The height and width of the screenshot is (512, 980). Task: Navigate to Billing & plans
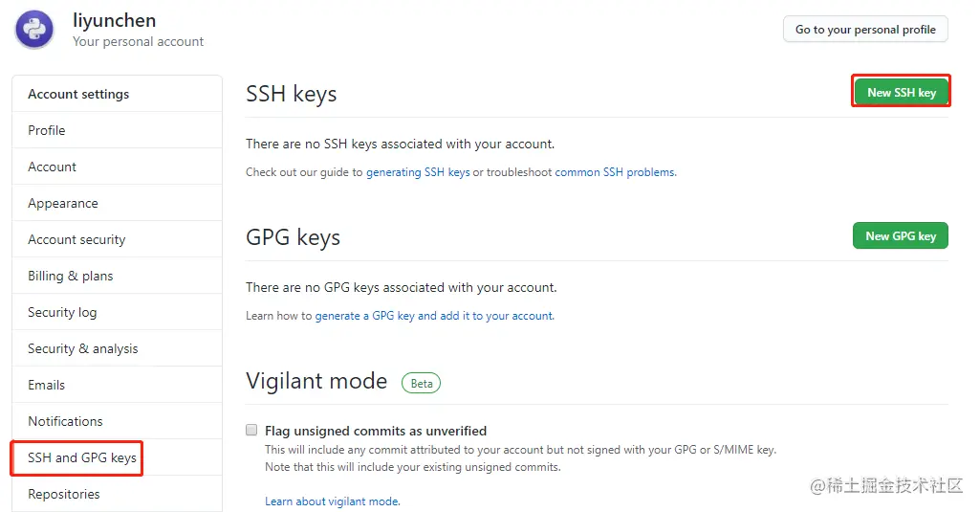point(71,276)
